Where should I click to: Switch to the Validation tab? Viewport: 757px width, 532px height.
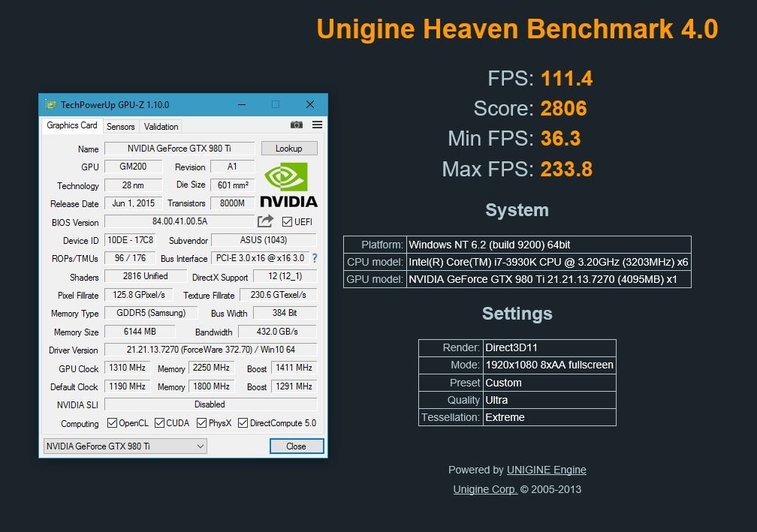tap(161, 126)
